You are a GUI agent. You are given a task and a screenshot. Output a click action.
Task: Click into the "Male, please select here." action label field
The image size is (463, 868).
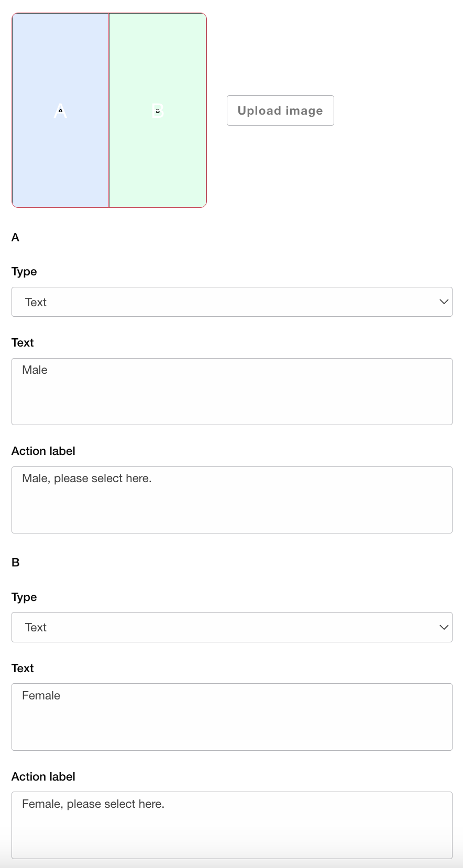coord(231,499)
